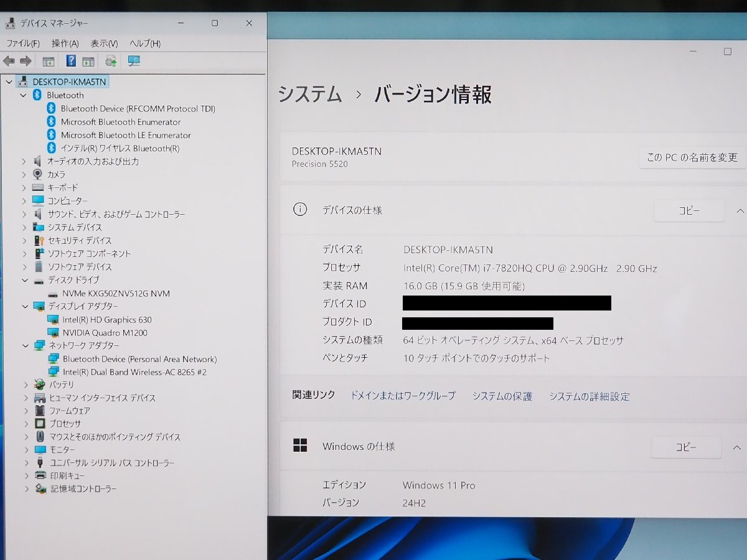Expand システム デバイス category

[x=24, y=227]
